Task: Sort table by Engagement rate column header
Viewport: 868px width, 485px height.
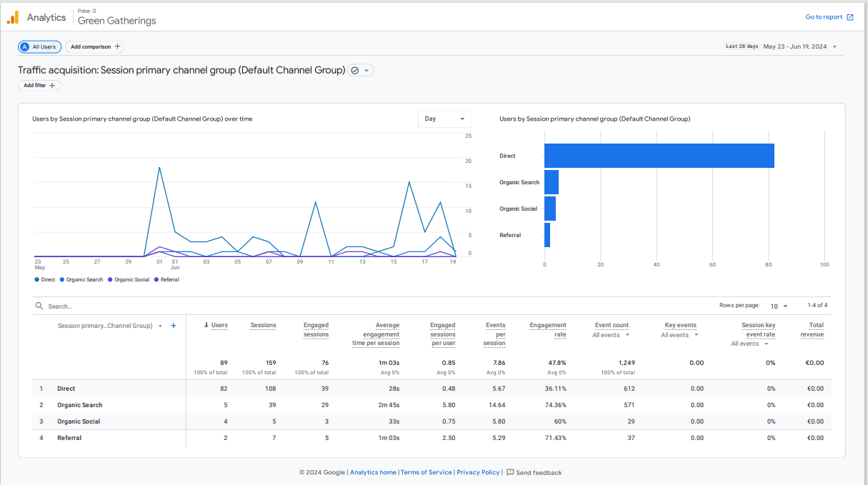Action: [x=548, y=329]
